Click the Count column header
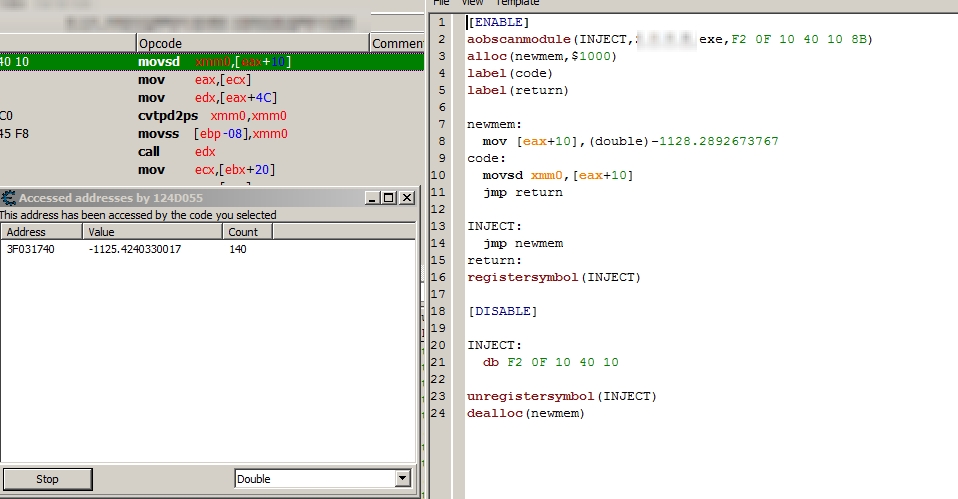Screen dimensions: 958x499 tap(244, 231)
